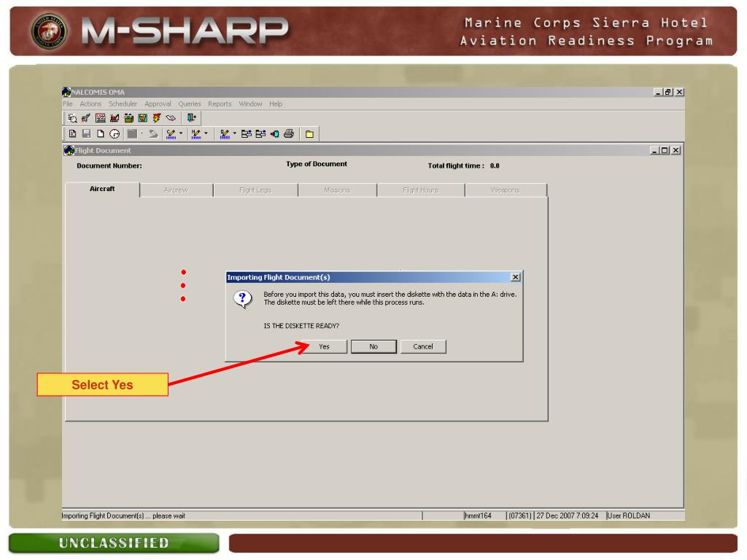Click the yellow folder icon

pyautogui.click(x=309, y=134)
